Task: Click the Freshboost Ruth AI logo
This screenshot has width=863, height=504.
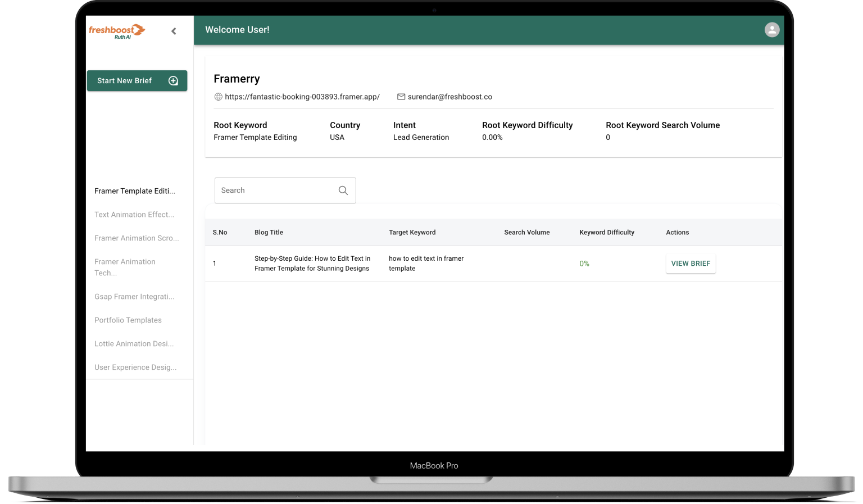Action: click(x=117, y=31)
